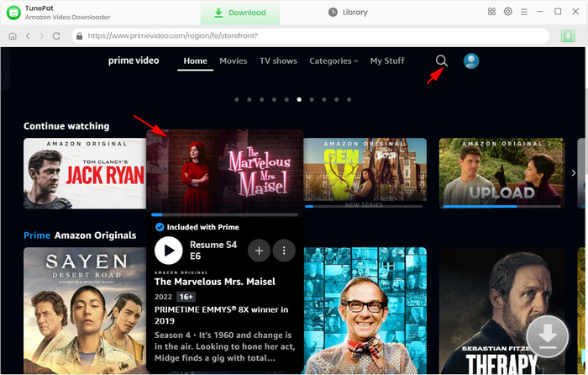The image size is (588, 375).
Task: Click the TunePat app logo icon
Action: pos(13,13)
